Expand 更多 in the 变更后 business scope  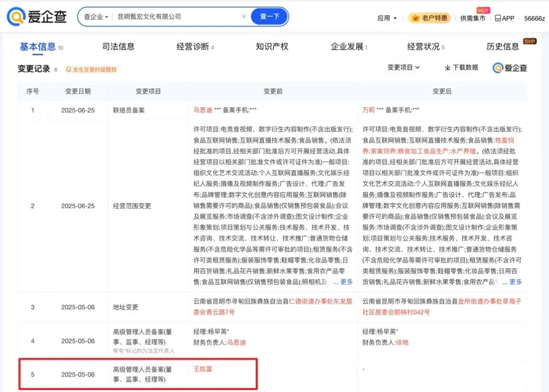pyautogui.click(x=515, y=282)
